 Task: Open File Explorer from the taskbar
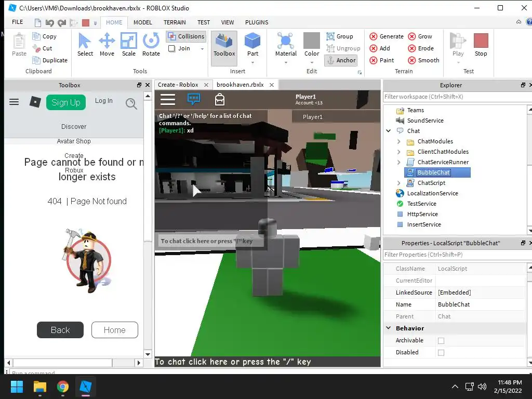click(x=39, y=387)
